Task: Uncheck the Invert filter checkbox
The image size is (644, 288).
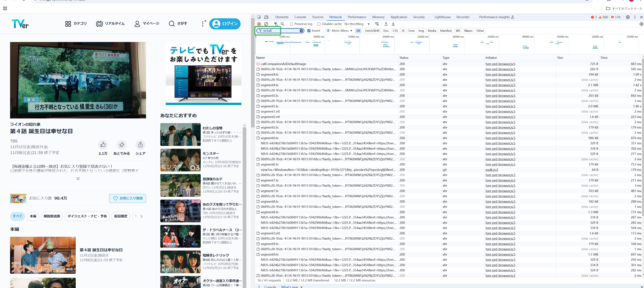Action: point(309,30)
